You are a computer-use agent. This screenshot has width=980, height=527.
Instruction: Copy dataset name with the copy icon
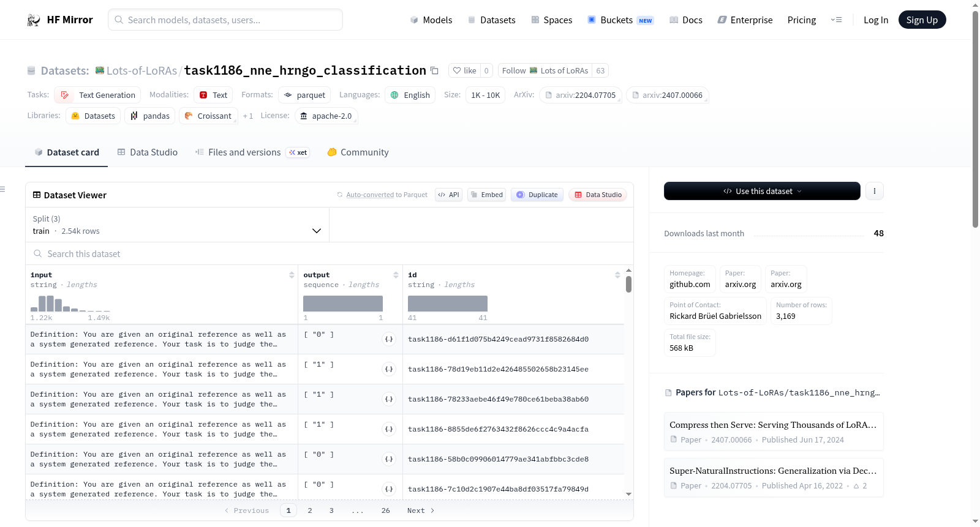click(434, 70)
